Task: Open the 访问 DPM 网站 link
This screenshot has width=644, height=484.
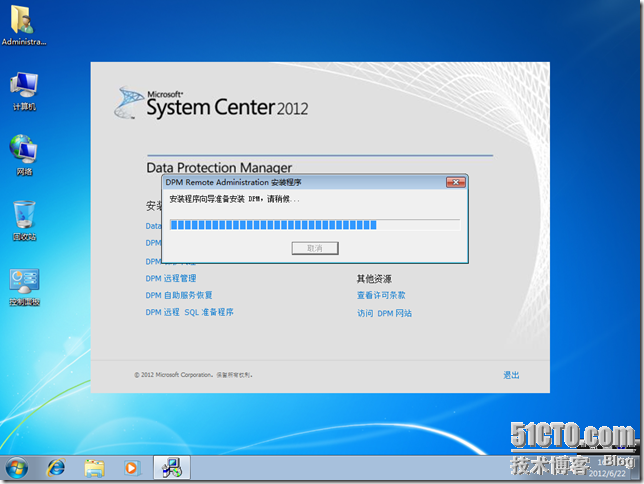Action: [384, 313]
